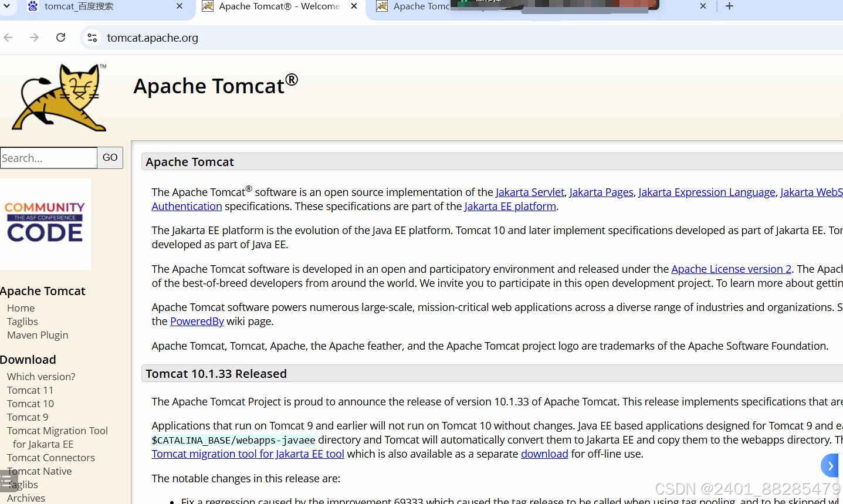The image size is (843, 504).
Task: Reload the current page
Action: tap(60, 38)
